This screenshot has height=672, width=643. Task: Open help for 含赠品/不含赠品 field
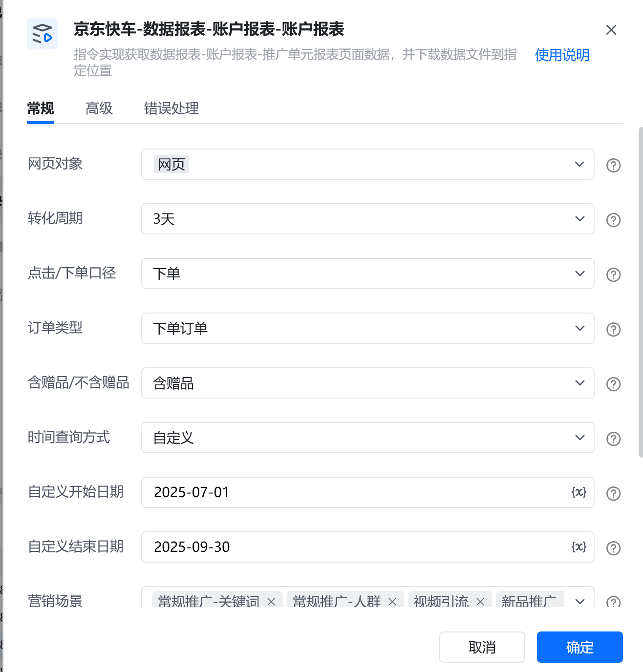(x=613, y=384)
